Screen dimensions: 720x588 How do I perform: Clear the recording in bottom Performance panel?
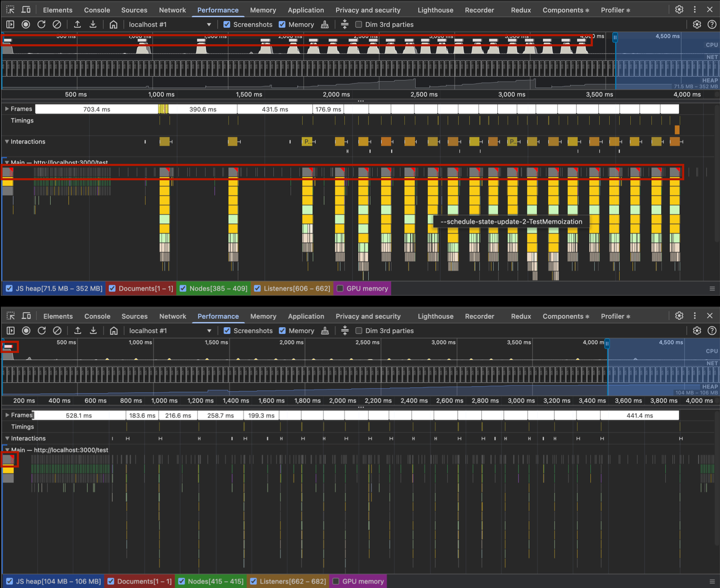(57, 331)
